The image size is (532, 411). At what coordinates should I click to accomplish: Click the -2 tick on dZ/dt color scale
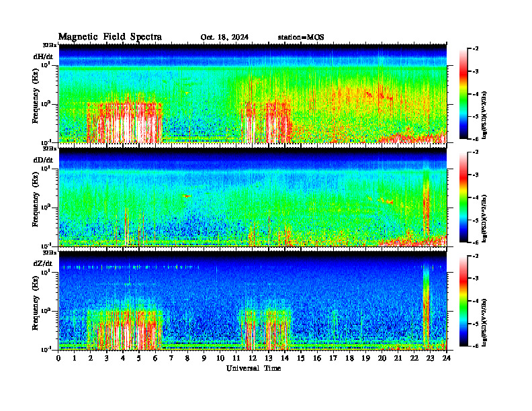(x=476, y=256)
